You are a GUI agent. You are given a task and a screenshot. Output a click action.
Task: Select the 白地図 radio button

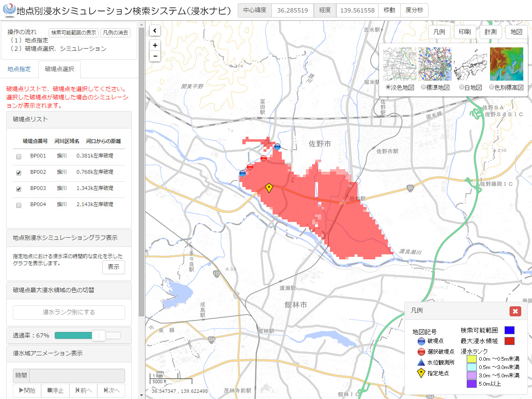tap(461, 87)
